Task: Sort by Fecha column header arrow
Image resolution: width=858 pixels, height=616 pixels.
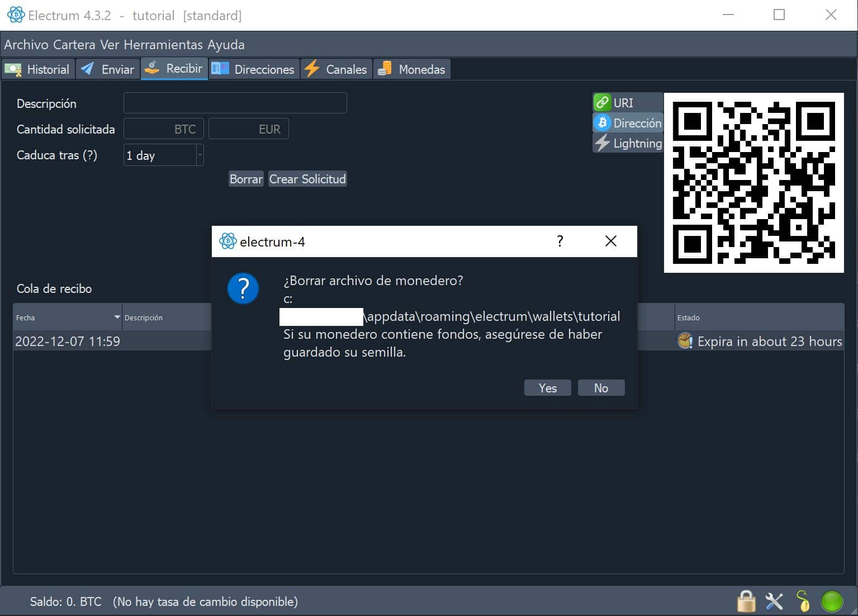Action: point(117,317)
